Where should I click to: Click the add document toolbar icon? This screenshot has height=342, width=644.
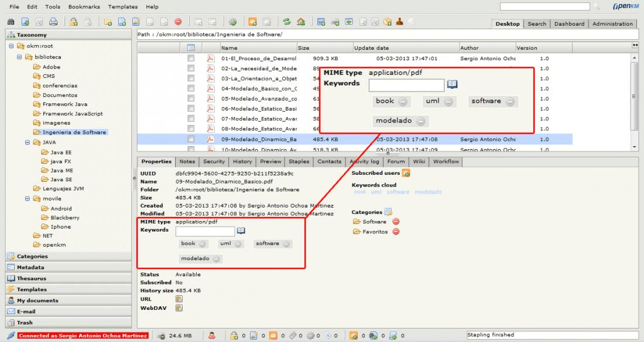point(122,22)
